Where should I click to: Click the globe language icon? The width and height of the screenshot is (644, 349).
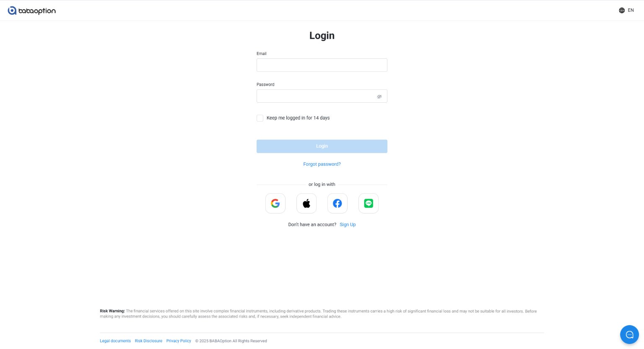click(622, 10)
